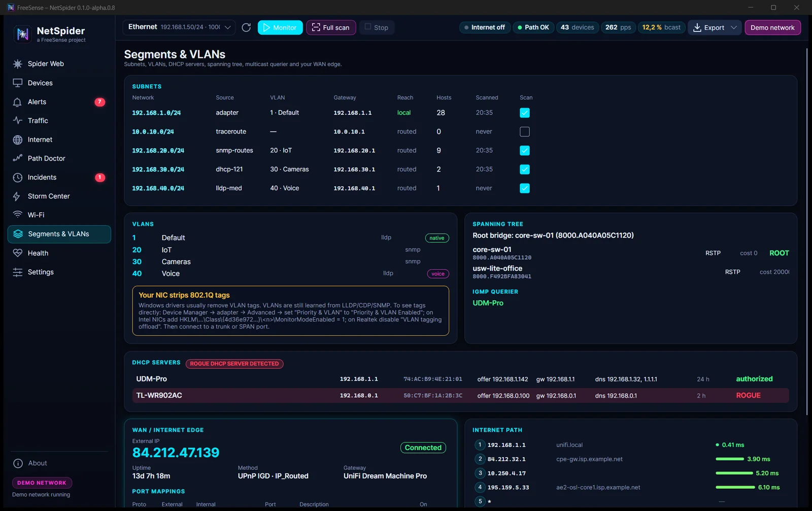812x511 pixels.
Task: Enable scan for 10.0.10.0/24 subnet
Action: (525, 132)
